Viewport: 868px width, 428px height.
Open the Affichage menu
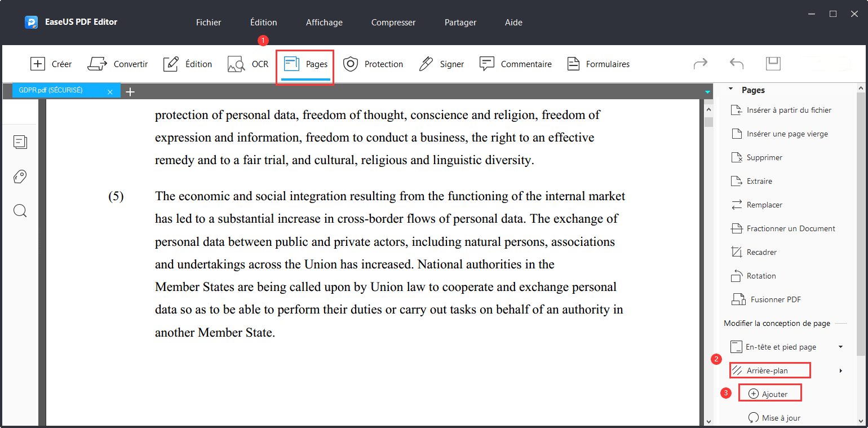point(324,23)
